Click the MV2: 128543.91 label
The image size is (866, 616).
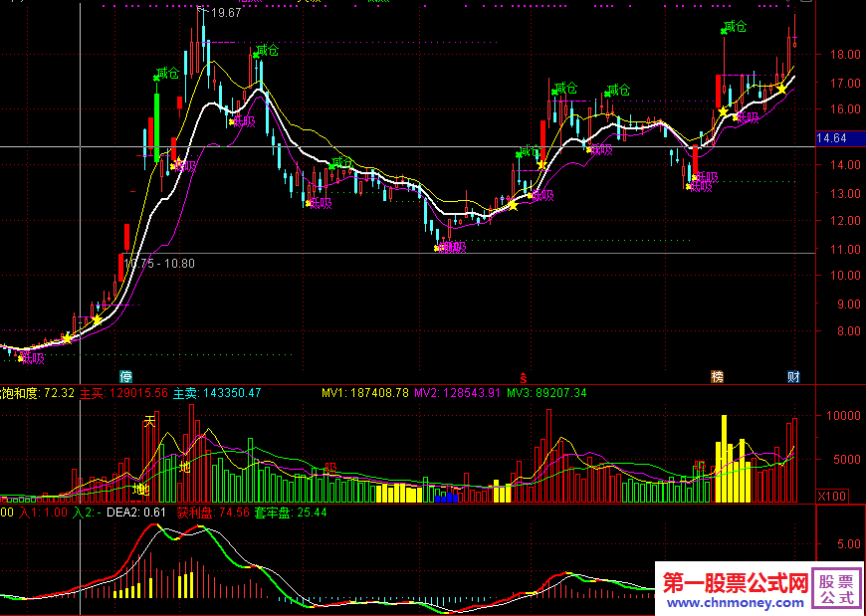[x=457, y=393]
